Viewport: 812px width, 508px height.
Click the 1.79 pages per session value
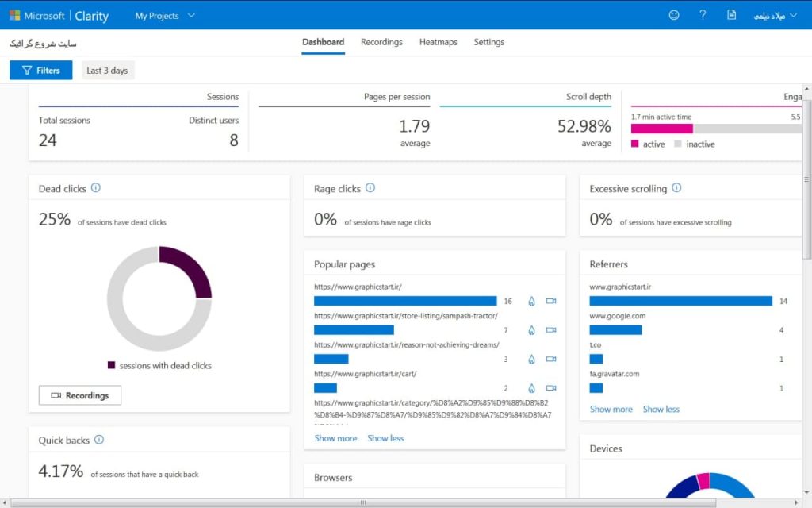[x=414, y=126]
